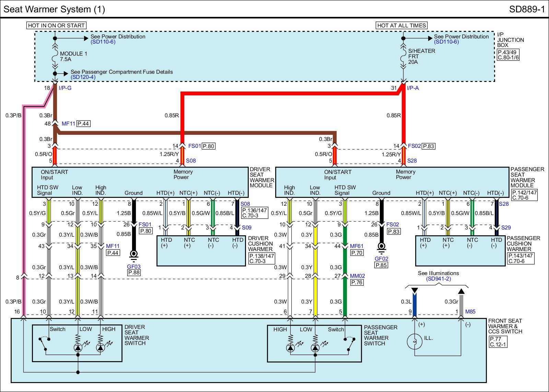
Task: Click the P.88 page reference box
Action: [x=134, y=273]
